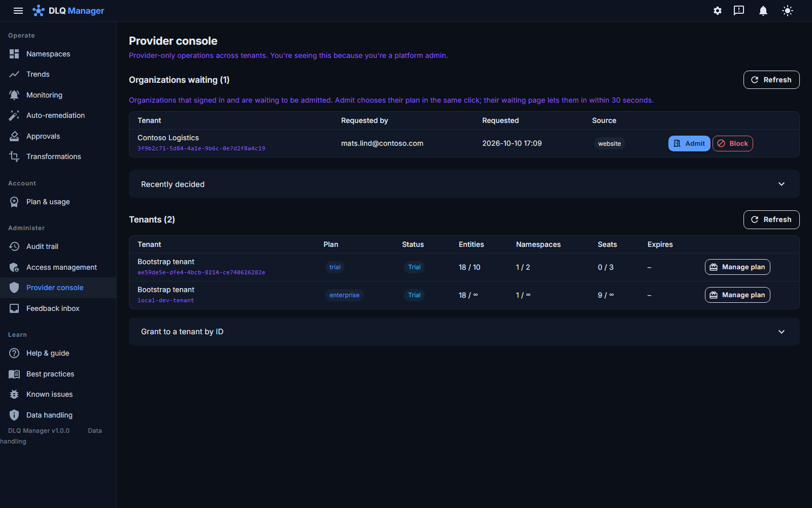
Task: Expand the Recently decided panel
Action: (464, 184)
